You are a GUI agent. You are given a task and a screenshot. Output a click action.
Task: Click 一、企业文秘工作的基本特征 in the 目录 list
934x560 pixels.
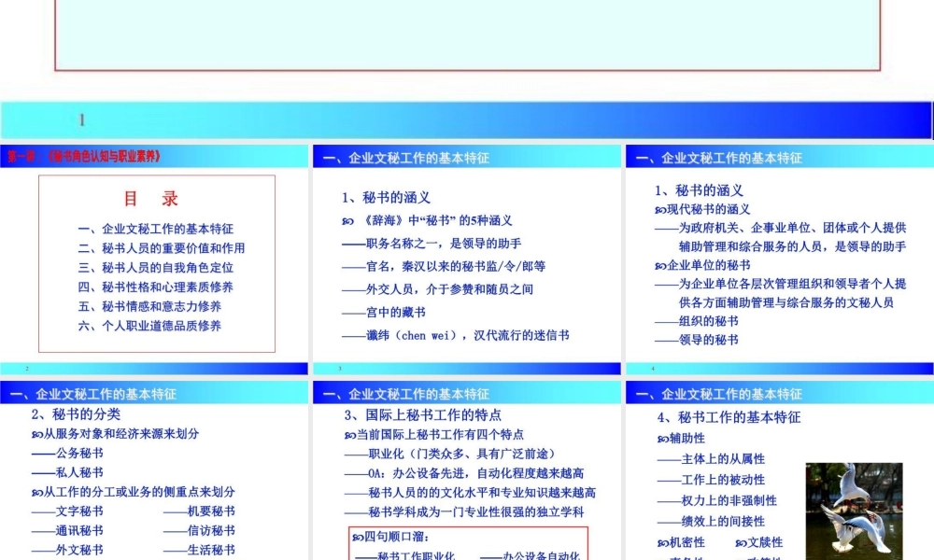pos(155,229)
